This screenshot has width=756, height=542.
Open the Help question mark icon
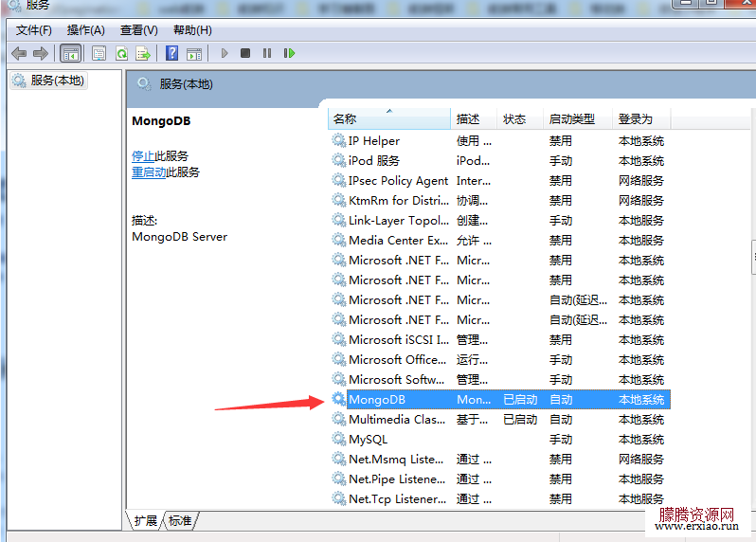point(171,53)
